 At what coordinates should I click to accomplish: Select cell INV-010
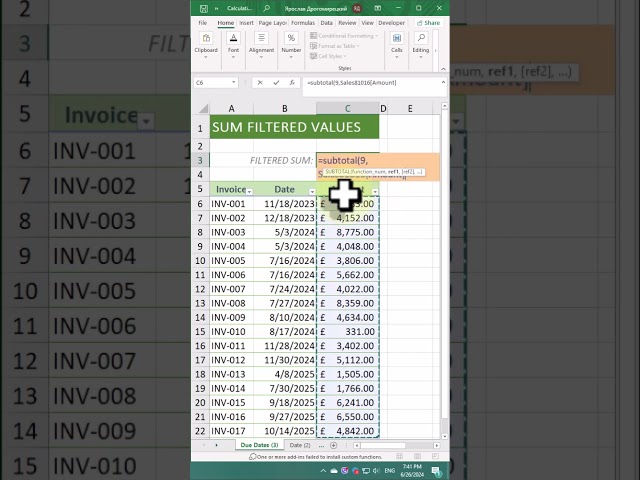pyautogui.click(x=231, y=331)
